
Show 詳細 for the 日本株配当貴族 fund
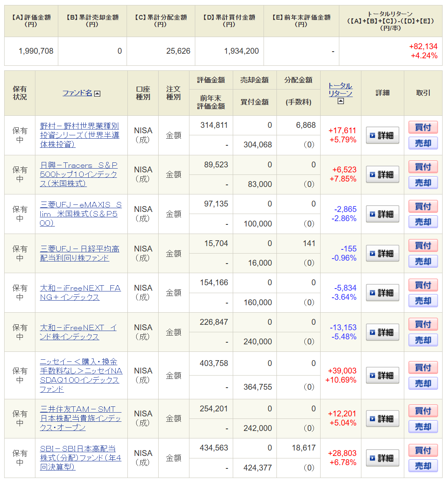pos(382,418)
